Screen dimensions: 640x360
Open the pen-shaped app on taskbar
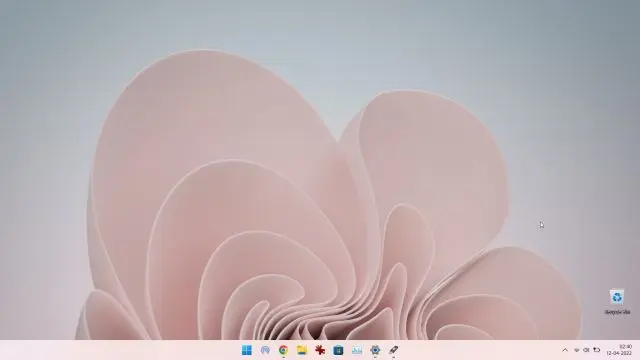pos(393,350)
